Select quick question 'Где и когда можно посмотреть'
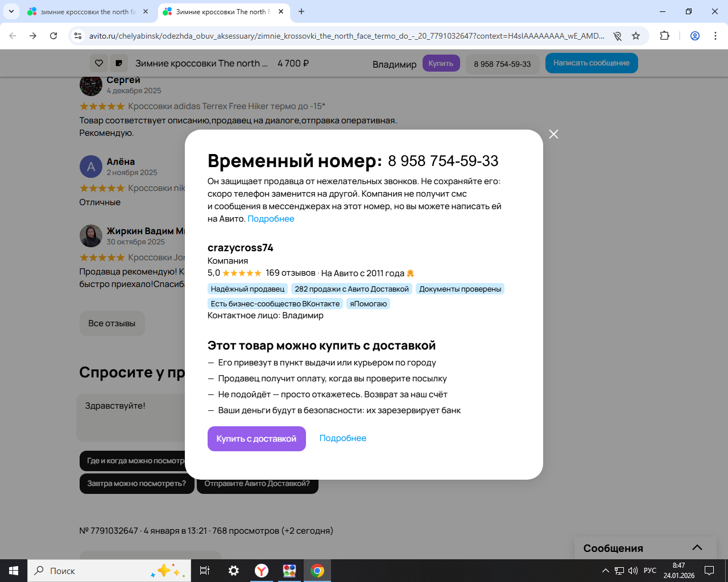 coord(133,461)
